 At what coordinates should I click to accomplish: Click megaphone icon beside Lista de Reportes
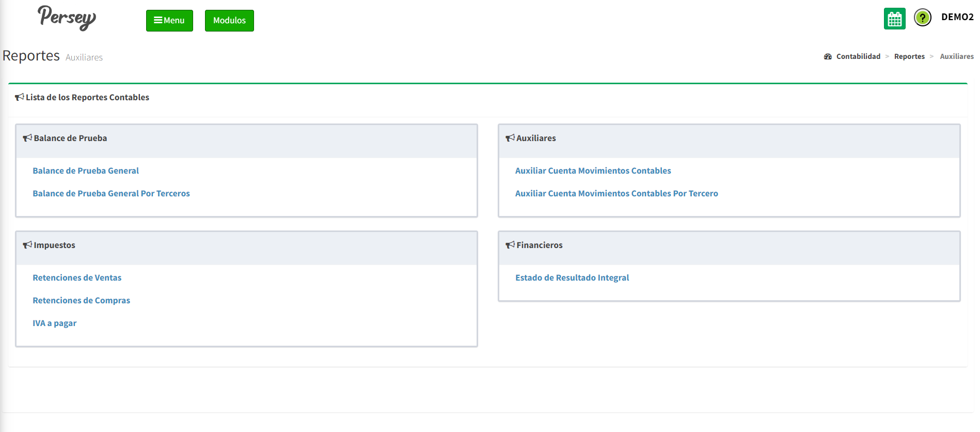pyautogui.click(x=20, y=97)
